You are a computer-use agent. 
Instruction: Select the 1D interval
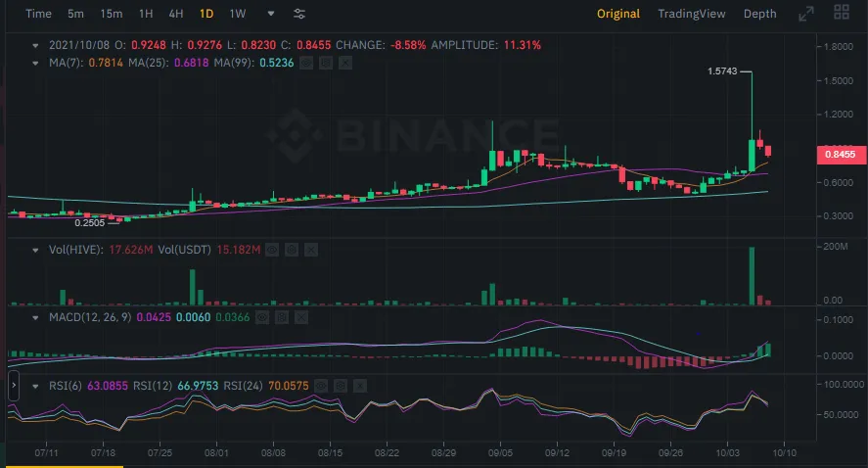[x=206, y=14]
